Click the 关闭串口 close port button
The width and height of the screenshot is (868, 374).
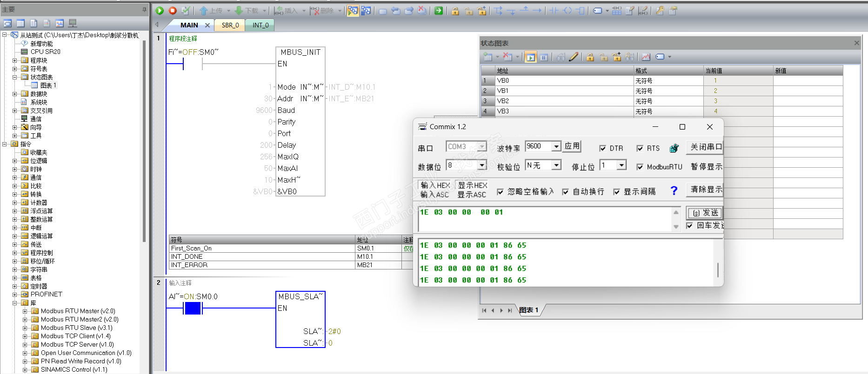705,147
